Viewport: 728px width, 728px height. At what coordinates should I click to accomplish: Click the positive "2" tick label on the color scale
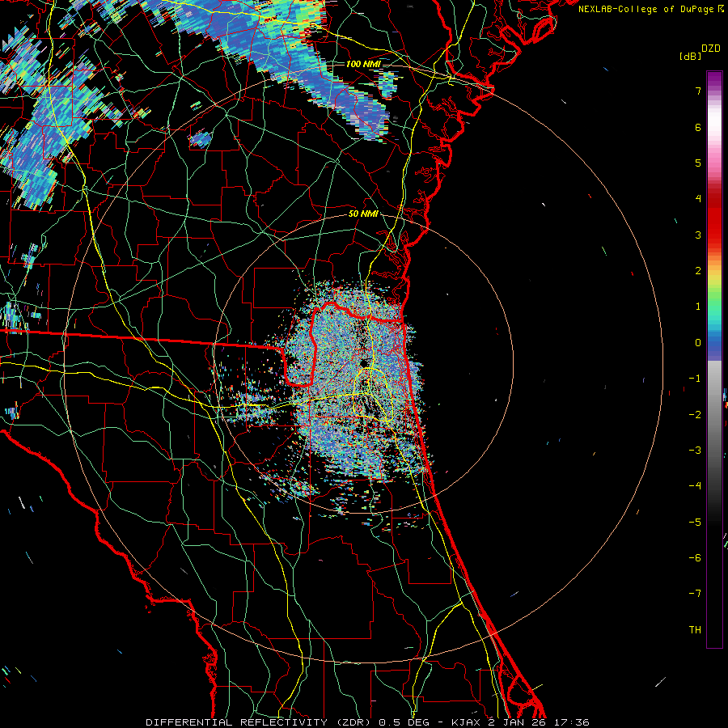click(x=698, y=271)
